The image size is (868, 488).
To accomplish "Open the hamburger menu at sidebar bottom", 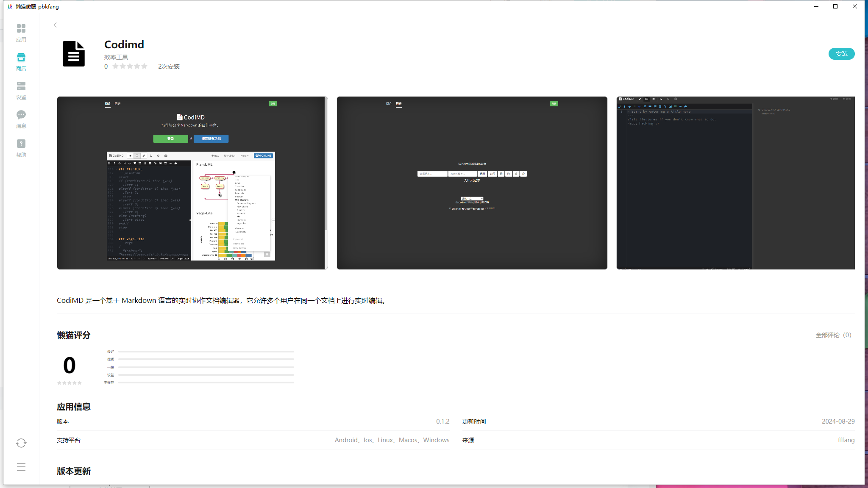I will click(x=21, y=467).
